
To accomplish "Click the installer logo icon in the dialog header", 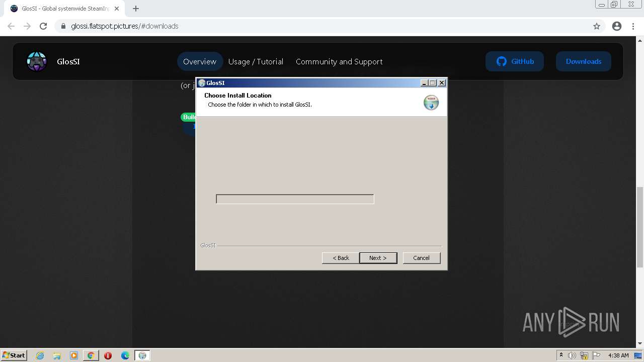I will (x=431, y=102).
